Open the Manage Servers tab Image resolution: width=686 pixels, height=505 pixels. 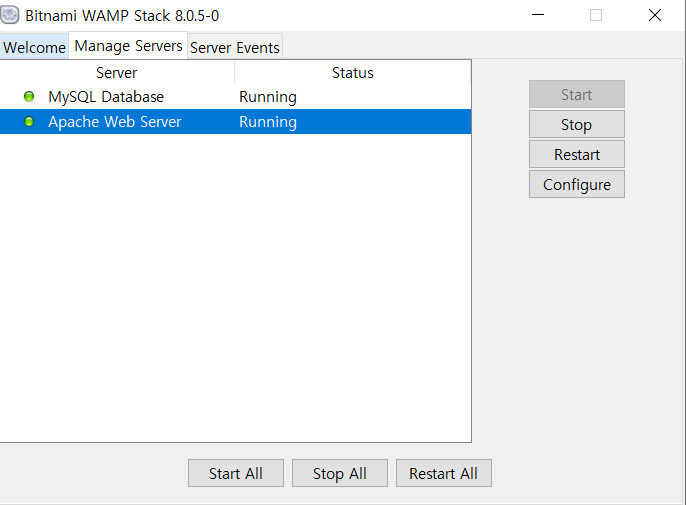point(128,46)
